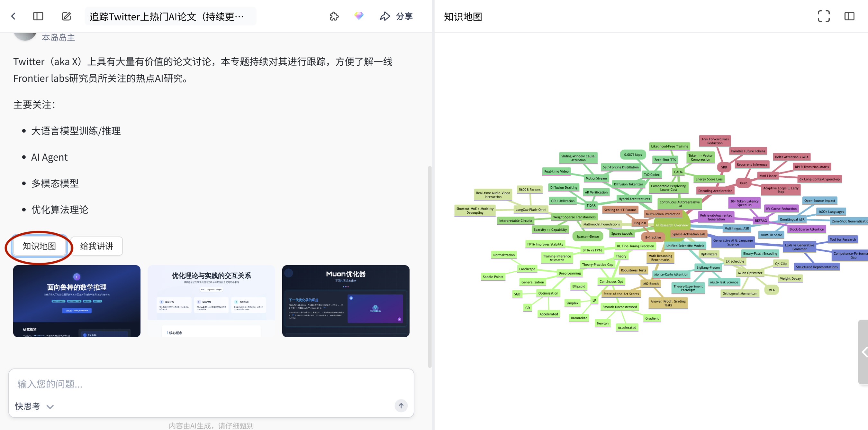Open the 面向鲁棒的数学推理 thumbnail
Viewport: 868px width, 430px height.
[77, 301]
